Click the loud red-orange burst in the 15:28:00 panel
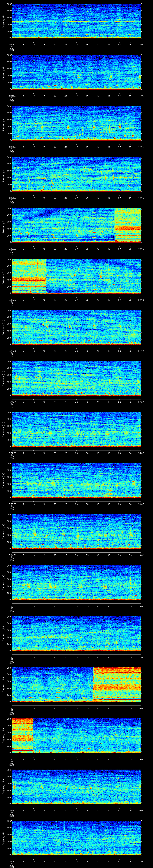153x868 pixels. pyautogui.click(x=23, y=736)
